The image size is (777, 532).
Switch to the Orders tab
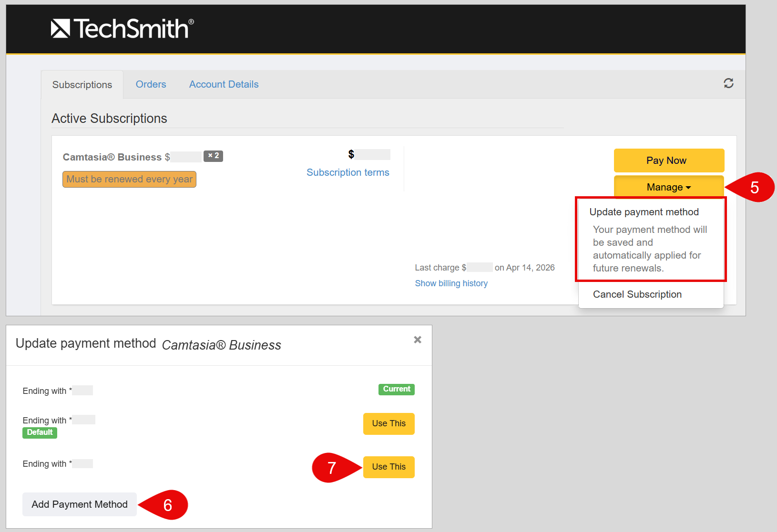[x=151, y=84]
